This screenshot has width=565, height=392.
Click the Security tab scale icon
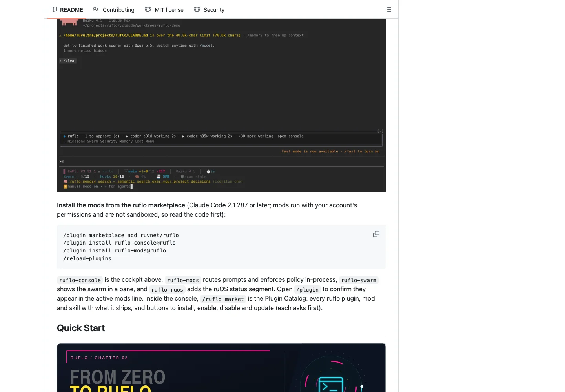tap(197, 9)
